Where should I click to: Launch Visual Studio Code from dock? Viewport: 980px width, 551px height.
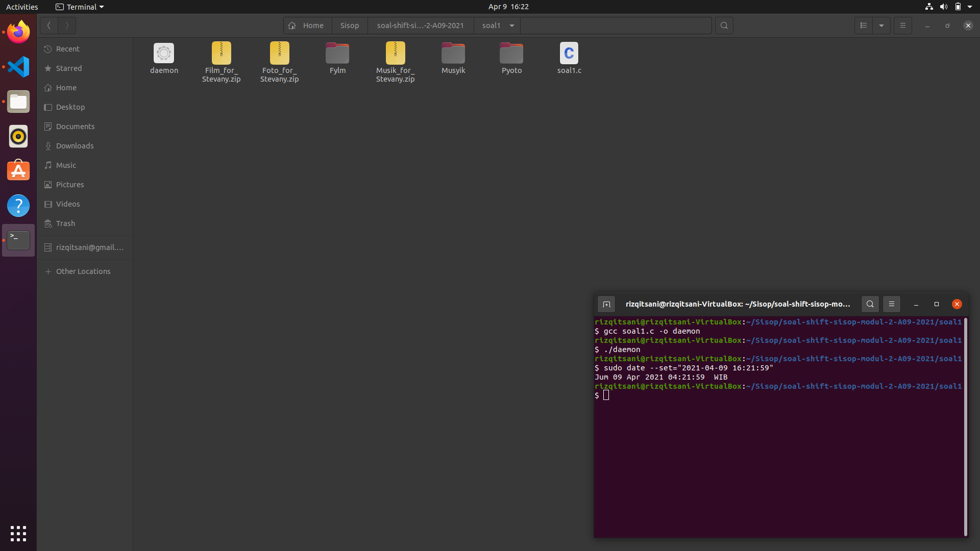18,67
